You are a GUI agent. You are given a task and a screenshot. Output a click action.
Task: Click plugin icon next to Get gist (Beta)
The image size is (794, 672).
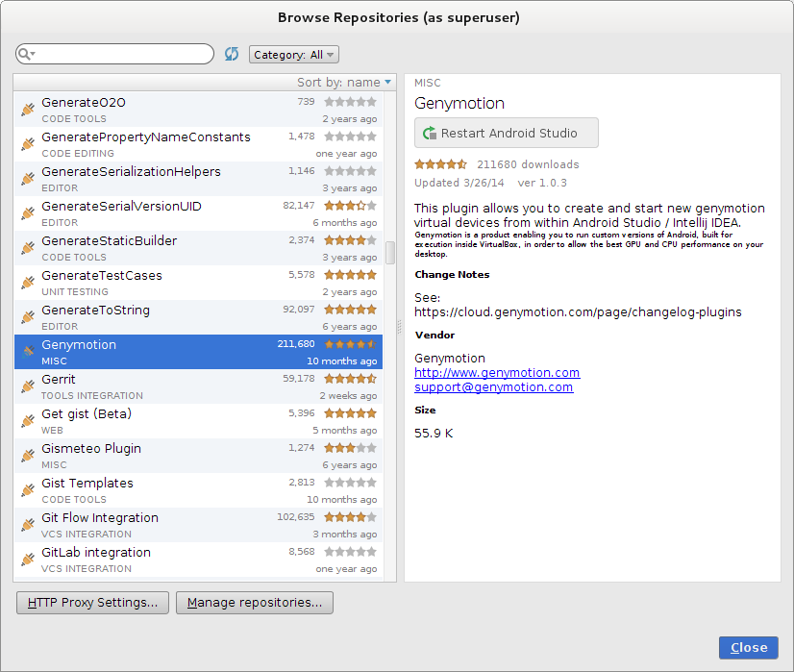[x=28, y=421]
